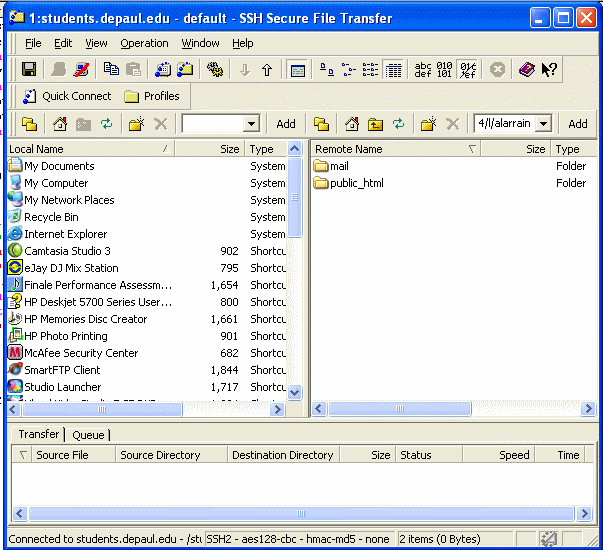Image resolution: width=603 pixels, height=550 pixels.
Task: Switch to List view
Action: coord(370,70)
